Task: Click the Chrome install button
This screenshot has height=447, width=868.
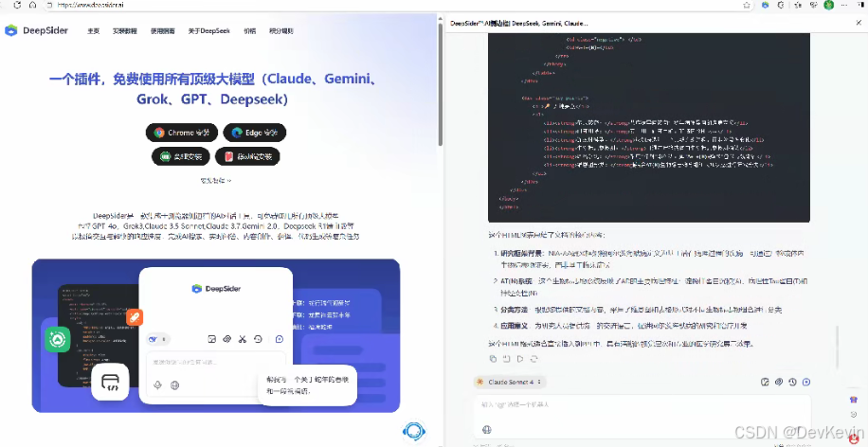Action: pos(182,133)
